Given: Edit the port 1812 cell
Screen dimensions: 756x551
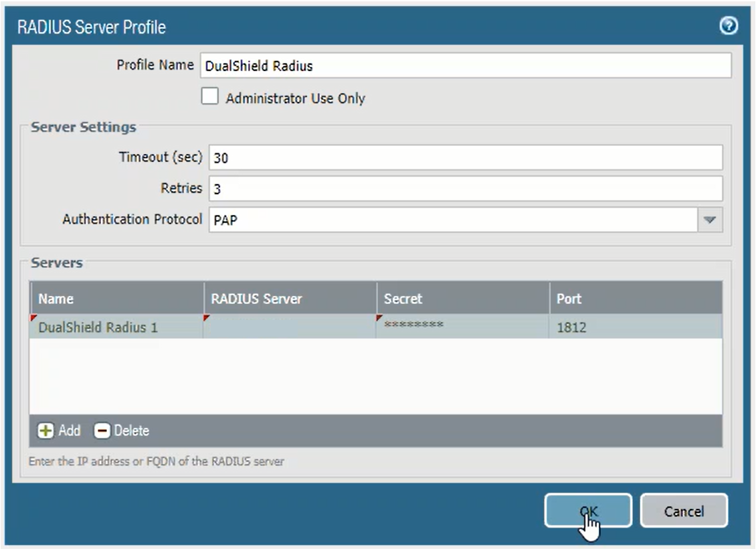Looking at the screenshot, I should (635, 327).
